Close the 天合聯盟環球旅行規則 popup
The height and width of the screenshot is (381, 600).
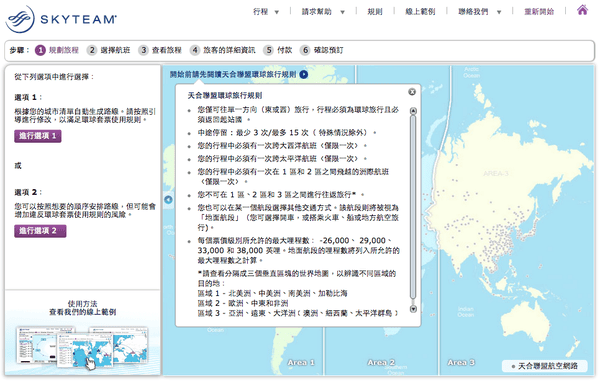(412, 92)
